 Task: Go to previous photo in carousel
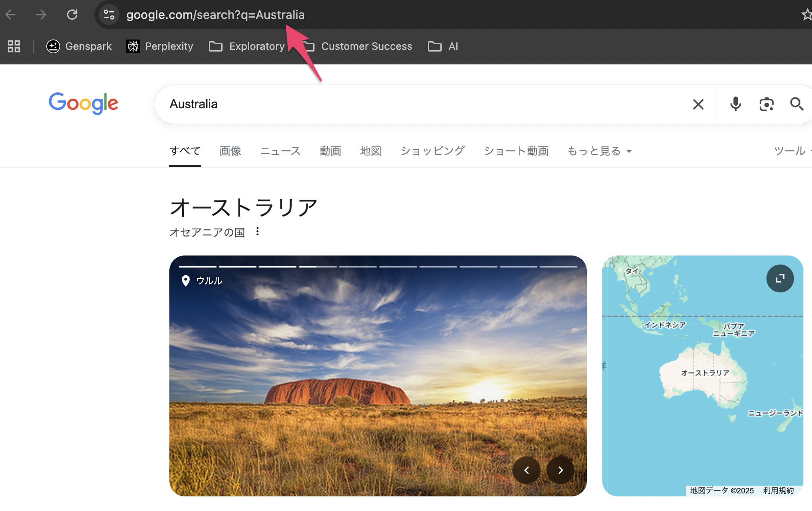coord(526,470)
